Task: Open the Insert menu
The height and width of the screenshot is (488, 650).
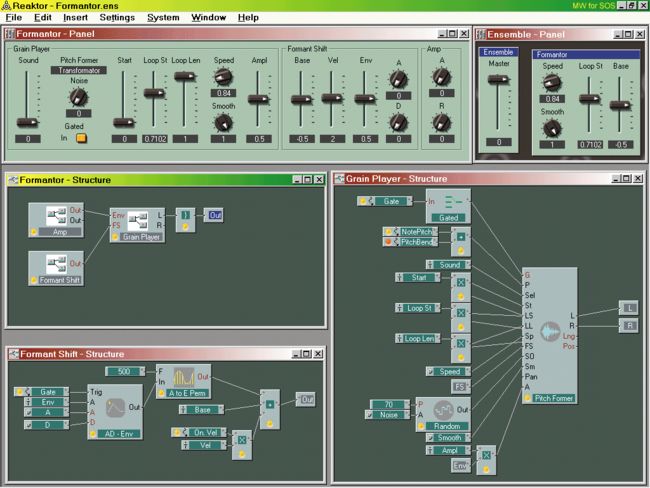Action: [x=75, y=17]
